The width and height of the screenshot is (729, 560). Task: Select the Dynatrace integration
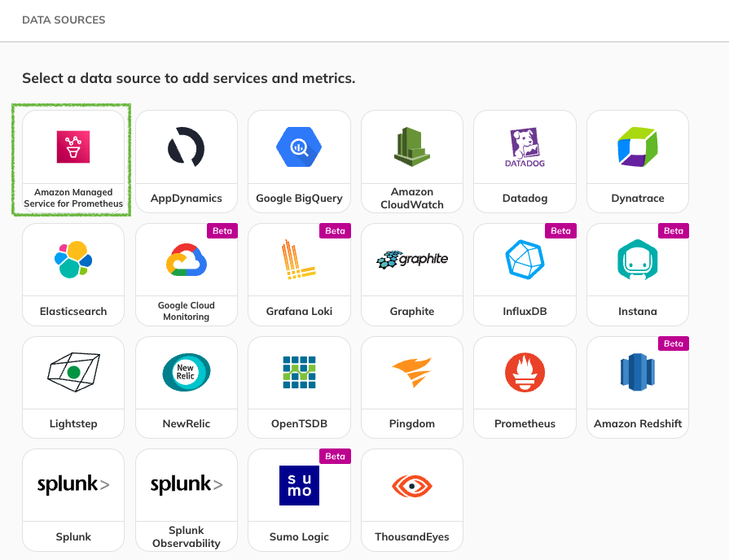coord(637,160)
